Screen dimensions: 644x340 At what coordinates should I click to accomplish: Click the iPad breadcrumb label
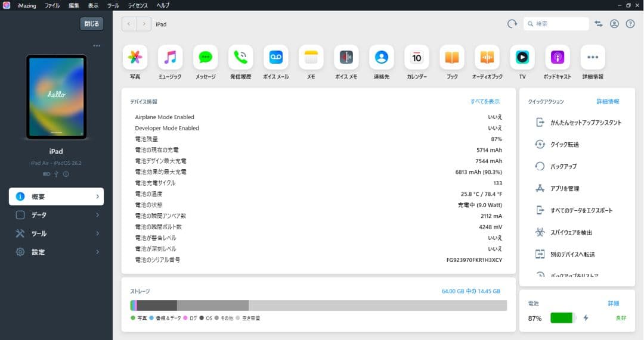click(161, 24)
